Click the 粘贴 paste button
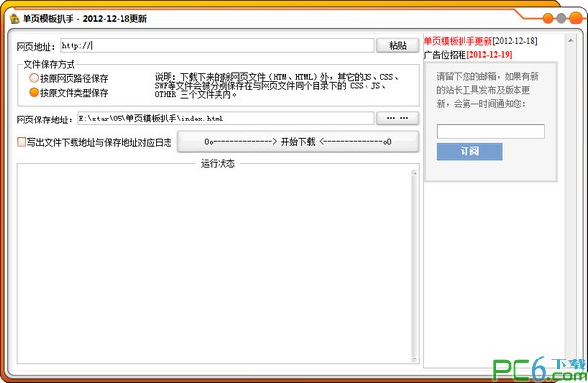Screen dimensions: 588x383 tap(398, 45)
